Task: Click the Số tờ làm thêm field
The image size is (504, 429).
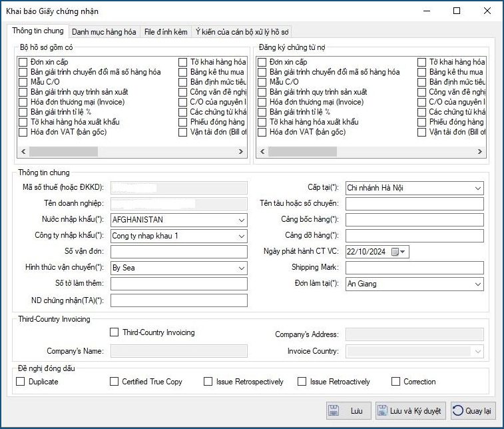Action: pos(179,284)
